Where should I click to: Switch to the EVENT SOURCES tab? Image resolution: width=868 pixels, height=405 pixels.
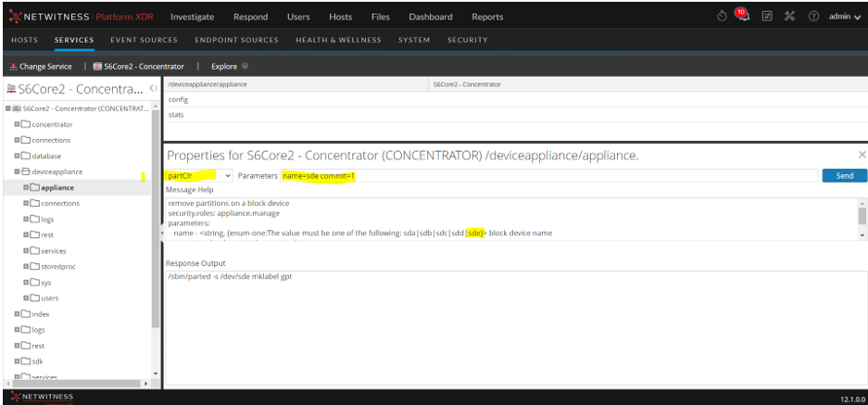pyautogui.click(x=144, y=40)
